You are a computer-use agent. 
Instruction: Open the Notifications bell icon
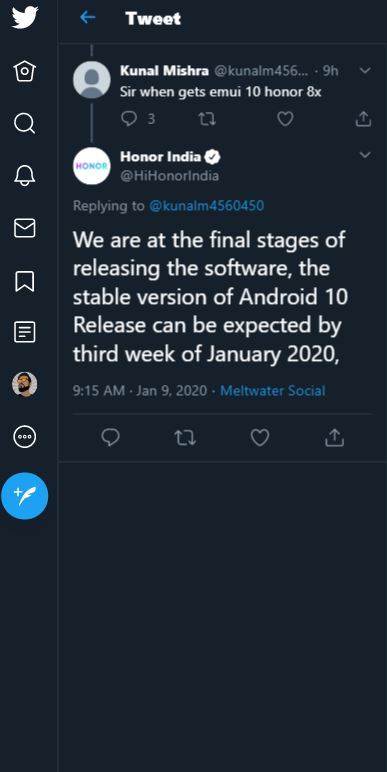point(25,176)
